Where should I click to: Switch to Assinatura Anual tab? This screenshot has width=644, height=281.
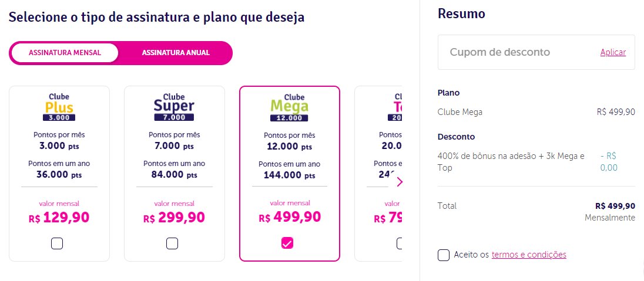coord(176,53)
